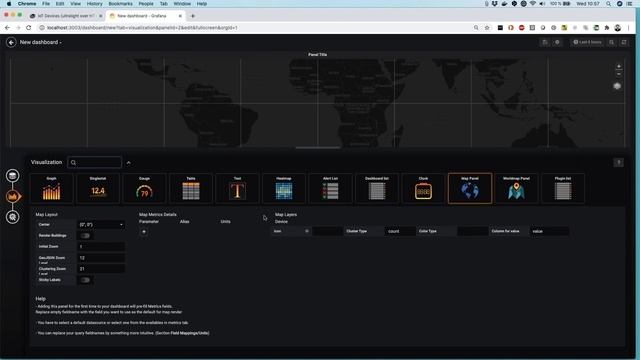Image resolution: width=640 pixels, height=360 pixels.
Task: Open the time range picker
Action: coord(587,42)
